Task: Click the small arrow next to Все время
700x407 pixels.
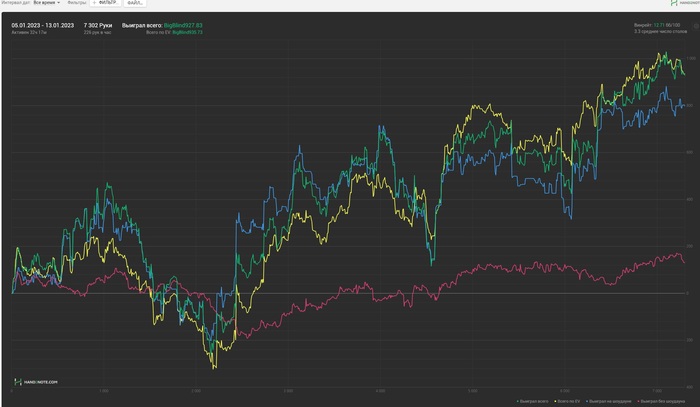Action: click(x=58, y=3)
